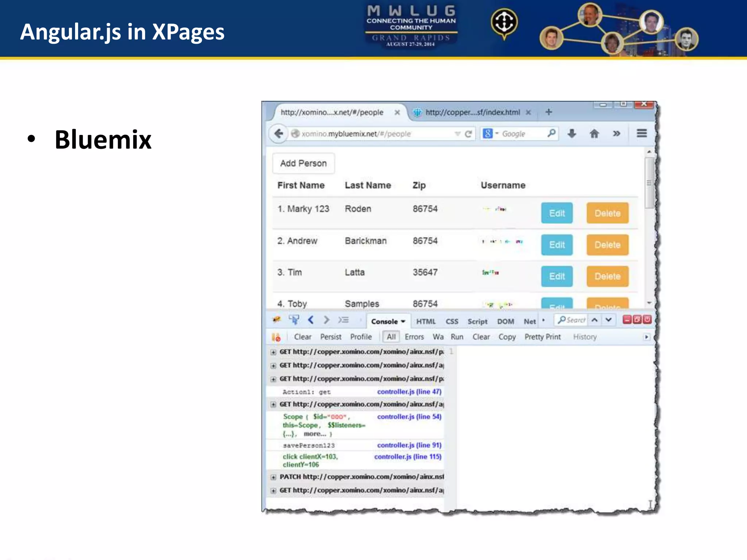Activate the Firebug inspect element icon
747x560 pixels.
(294, 320)
